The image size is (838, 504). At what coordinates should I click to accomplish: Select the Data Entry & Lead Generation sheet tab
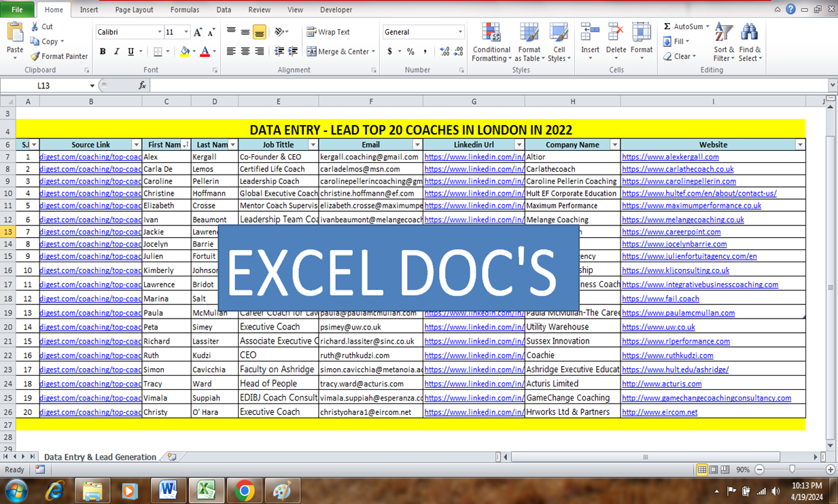(100, 457)
